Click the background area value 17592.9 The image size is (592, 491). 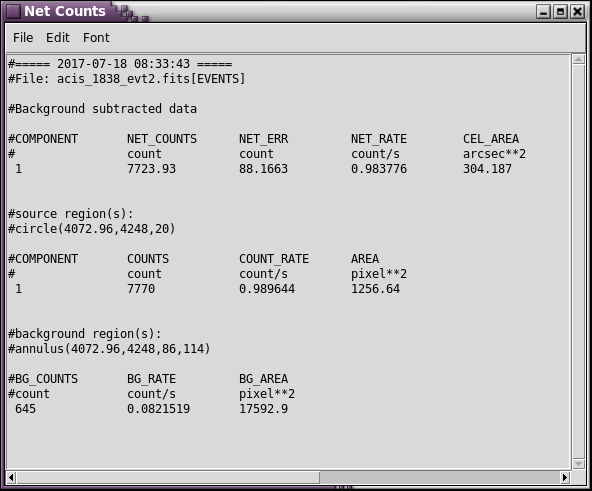coord(263,409)
